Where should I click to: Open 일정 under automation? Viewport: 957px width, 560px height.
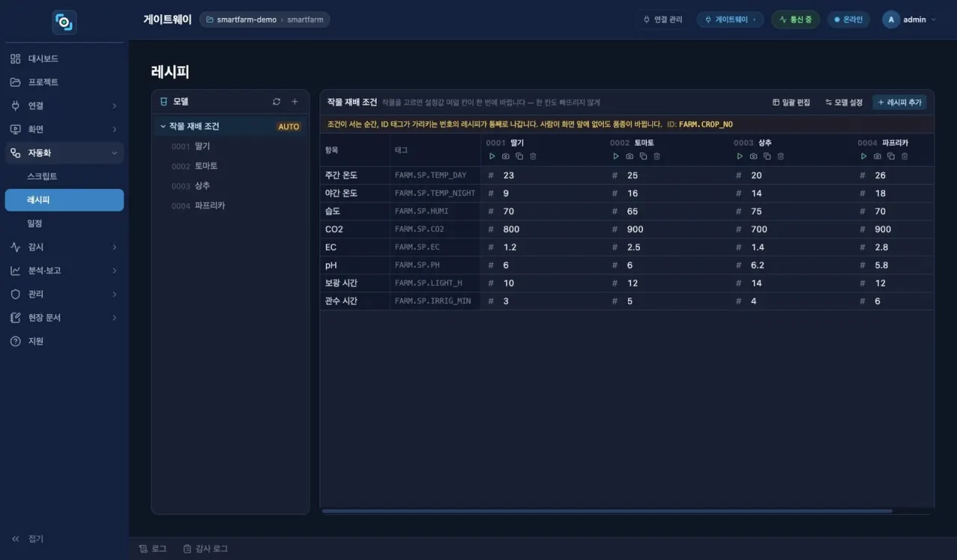pos(64,224)
